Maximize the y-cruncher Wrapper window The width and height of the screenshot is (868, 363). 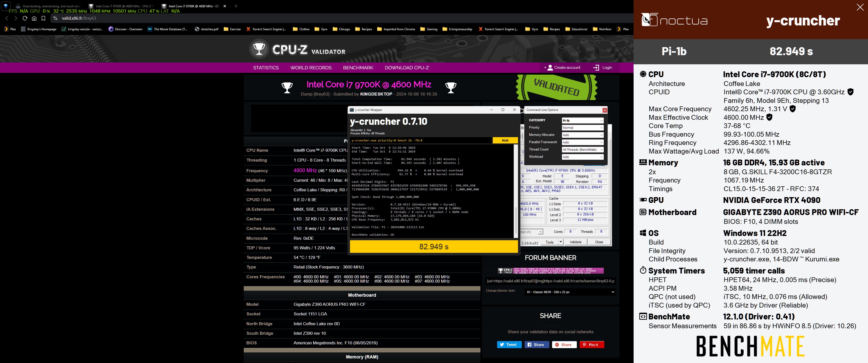coord(503,110)
